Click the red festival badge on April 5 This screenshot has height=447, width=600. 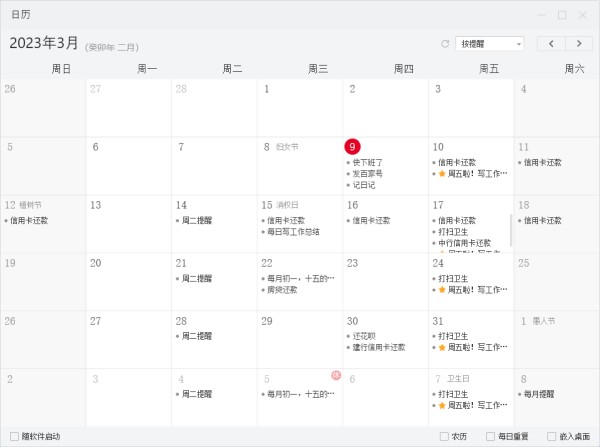[x=336, y=375]
